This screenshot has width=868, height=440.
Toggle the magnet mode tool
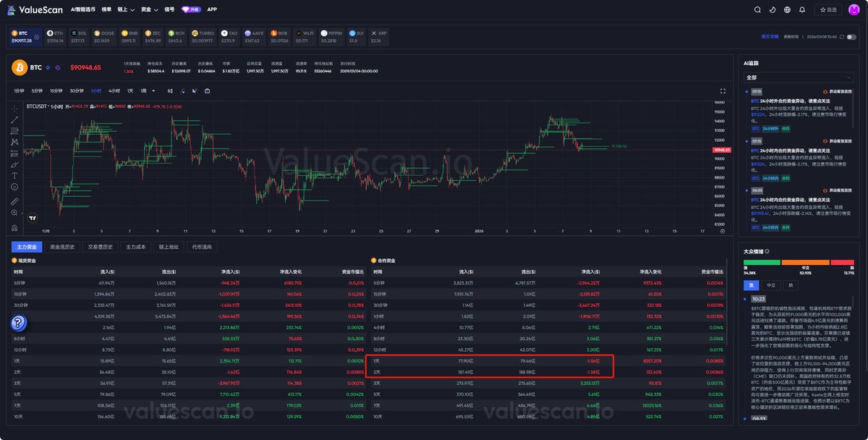click(x=14, y=227)
